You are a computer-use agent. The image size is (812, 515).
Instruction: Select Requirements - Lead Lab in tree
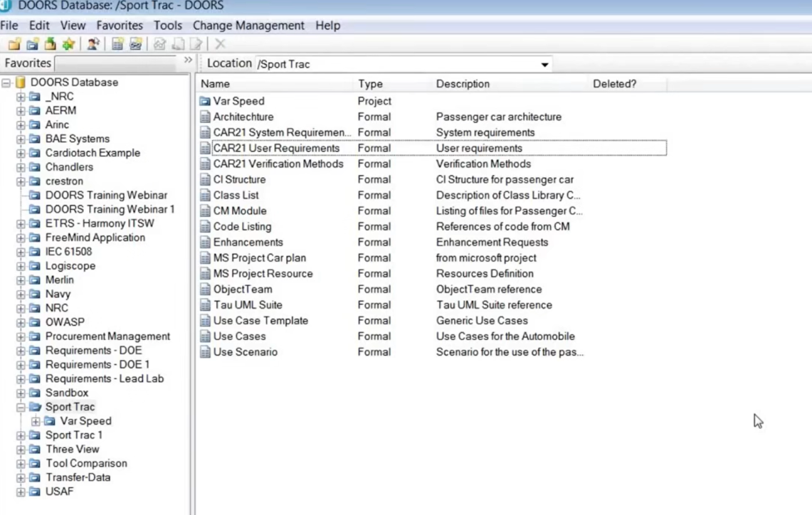point(105,379)
